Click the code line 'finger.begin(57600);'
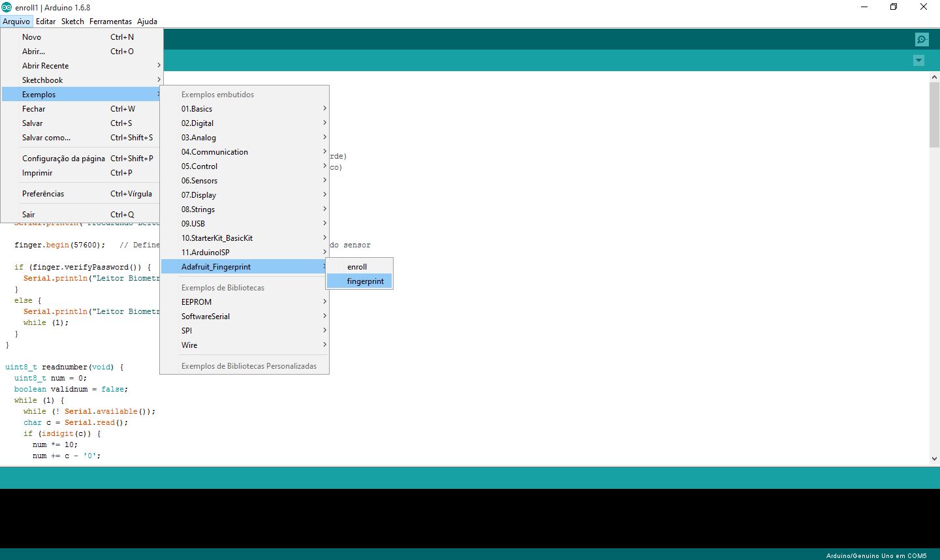This screenshot has width=940, height=560. click(59, 245)
